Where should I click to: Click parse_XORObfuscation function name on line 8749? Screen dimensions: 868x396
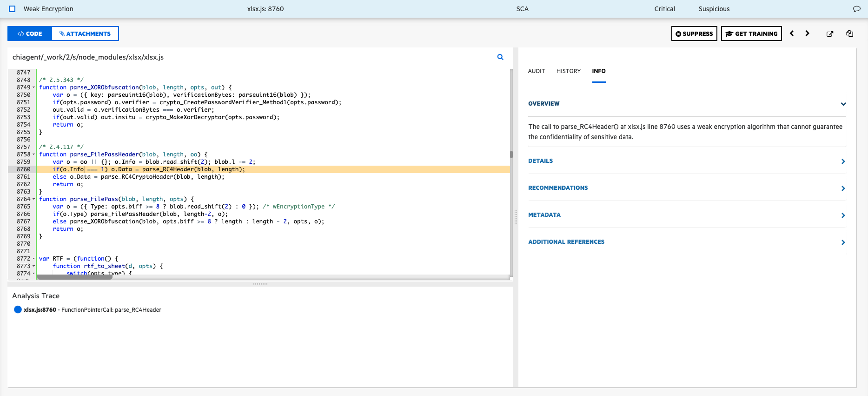(x=104, y=87)
